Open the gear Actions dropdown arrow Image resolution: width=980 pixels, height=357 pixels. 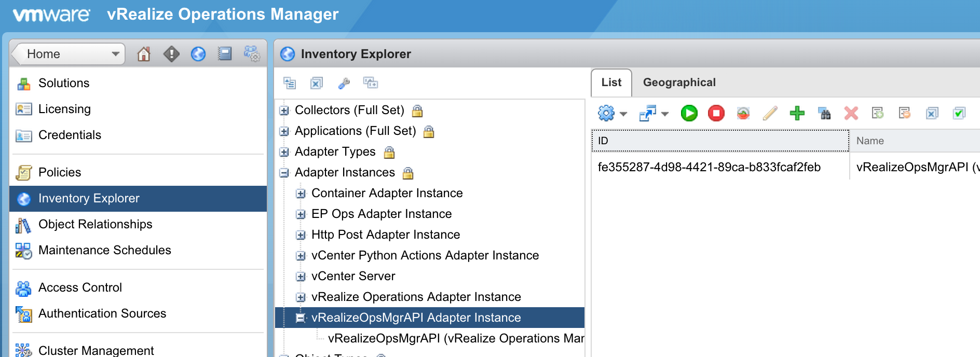[x=623, y=114]
